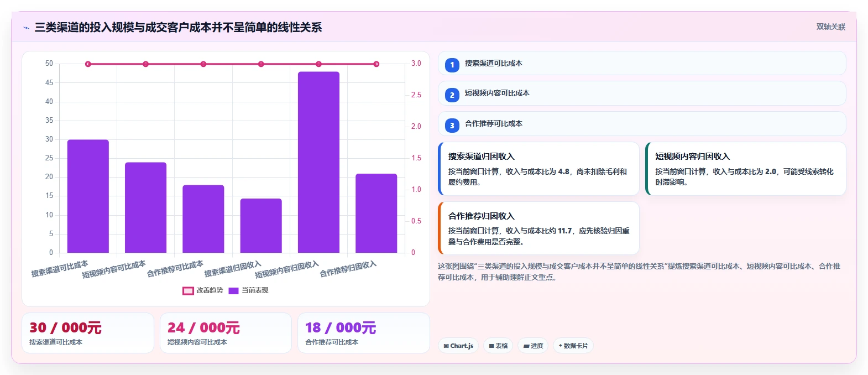Click the 18 / 000元 stat card
This screenshot has height=375, width=868.
(x=364, y=333)
